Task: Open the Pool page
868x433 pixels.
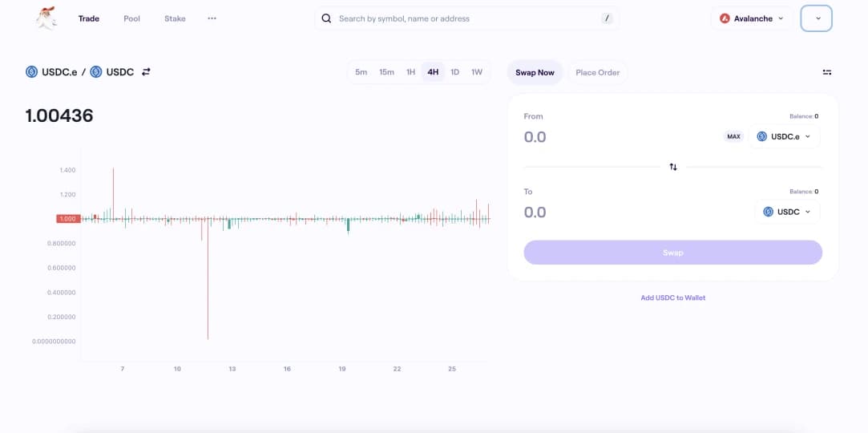Action: coord(132,18)
